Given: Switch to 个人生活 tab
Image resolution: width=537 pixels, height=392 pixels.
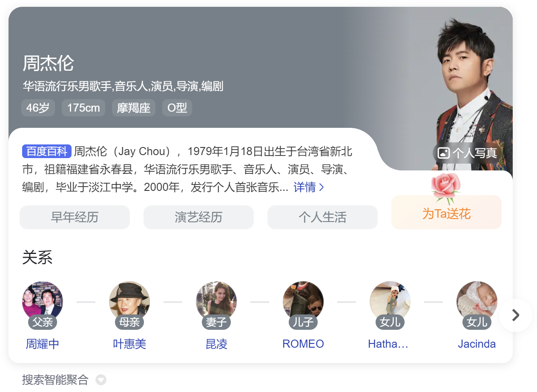Looking at the screenshot, I should (322, 217).
